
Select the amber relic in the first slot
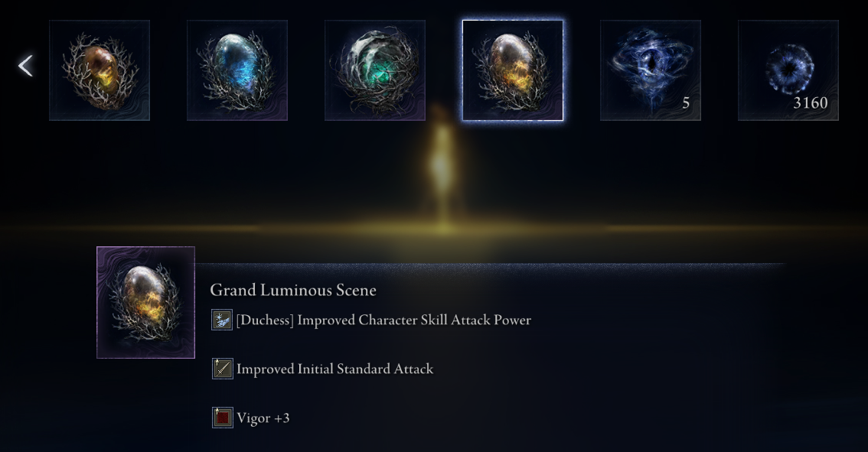[x=100, y=70]
